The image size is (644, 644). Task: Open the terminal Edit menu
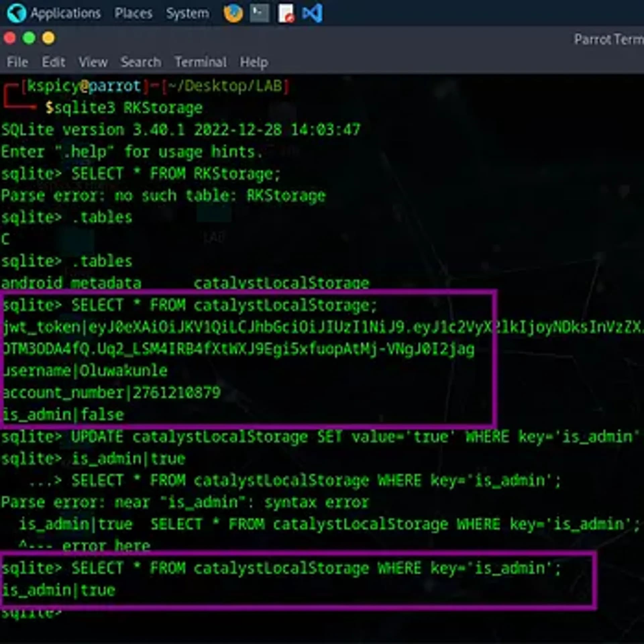coord(53,62)
